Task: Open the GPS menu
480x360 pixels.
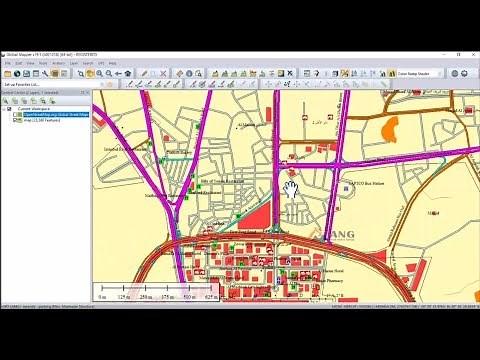Action: (x=101, y=63)
